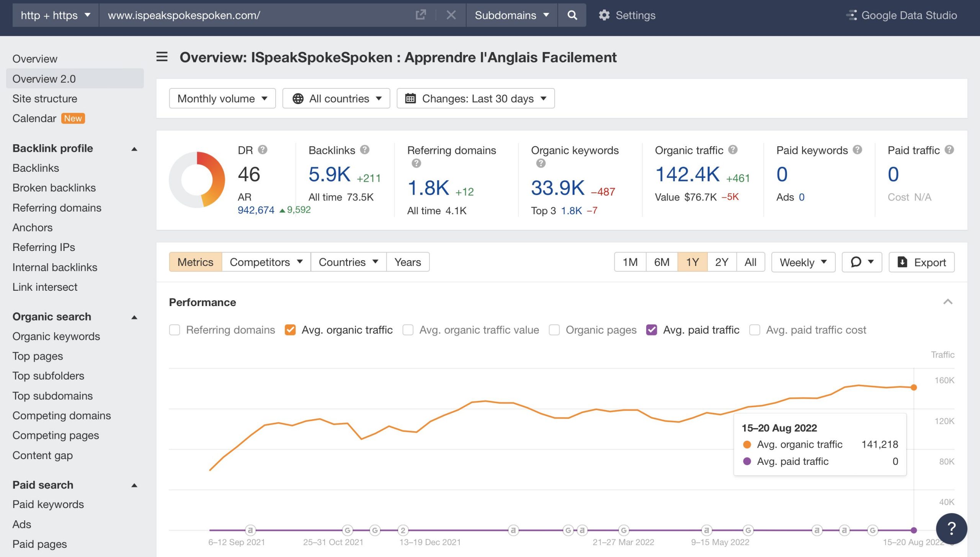This screenshot has height=557, width=980.
Task: Click 'G' marker near 21–27 Mar 2022
Action: (624, 530)
